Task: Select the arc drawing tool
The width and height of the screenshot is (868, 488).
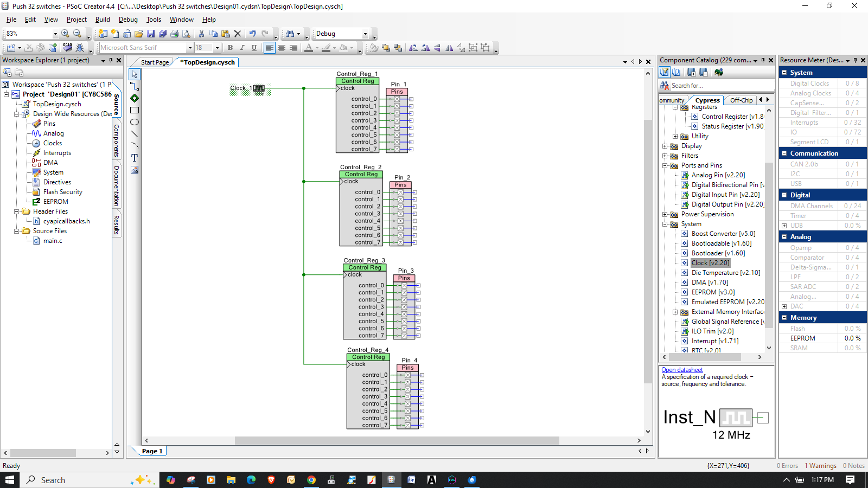Action: [135, 146]
